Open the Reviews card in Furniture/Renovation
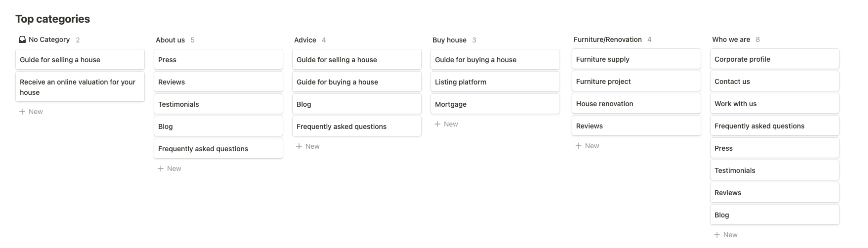 [x=636, y=126]
